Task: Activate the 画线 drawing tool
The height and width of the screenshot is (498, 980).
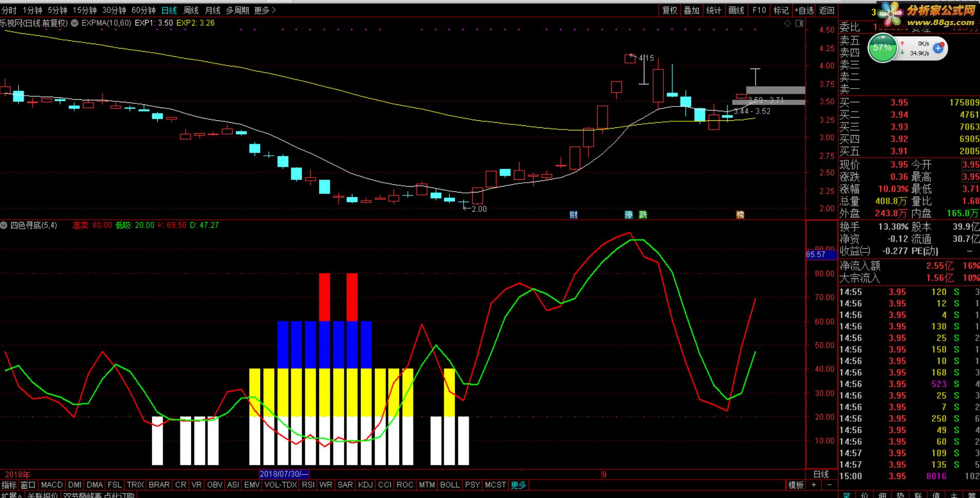Action: tap(736, 10)
